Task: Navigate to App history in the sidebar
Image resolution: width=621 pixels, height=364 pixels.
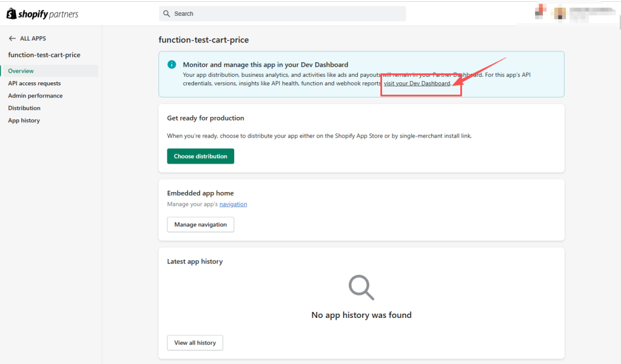Action: (24, 121)
